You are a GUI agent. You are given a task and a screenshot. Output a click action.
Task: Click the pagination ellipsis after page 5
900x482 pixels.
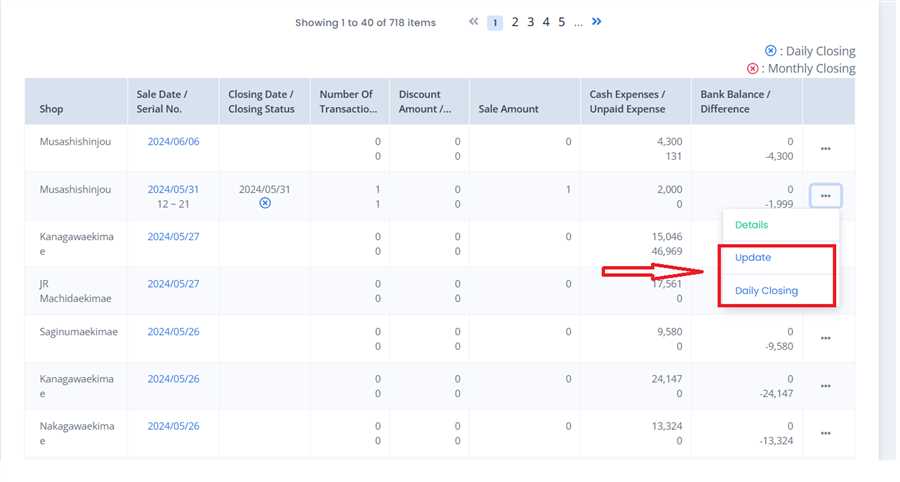pyautogui.click(x=578, y=22)
